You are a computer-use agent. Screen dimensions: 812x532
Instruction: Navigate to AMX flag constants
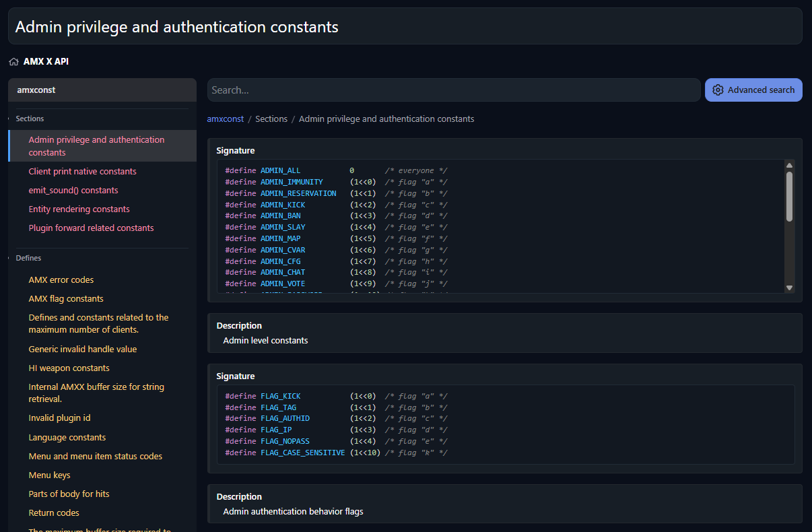click(x=66, y=299)
